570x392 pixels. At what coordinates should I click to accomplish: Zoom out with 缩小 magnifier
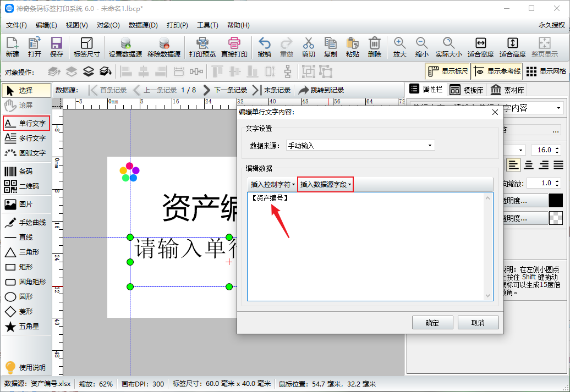(x=421, y=47)
